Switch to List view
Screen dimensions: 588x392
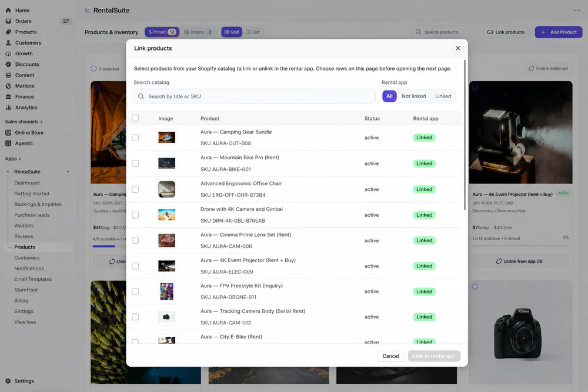253,32
